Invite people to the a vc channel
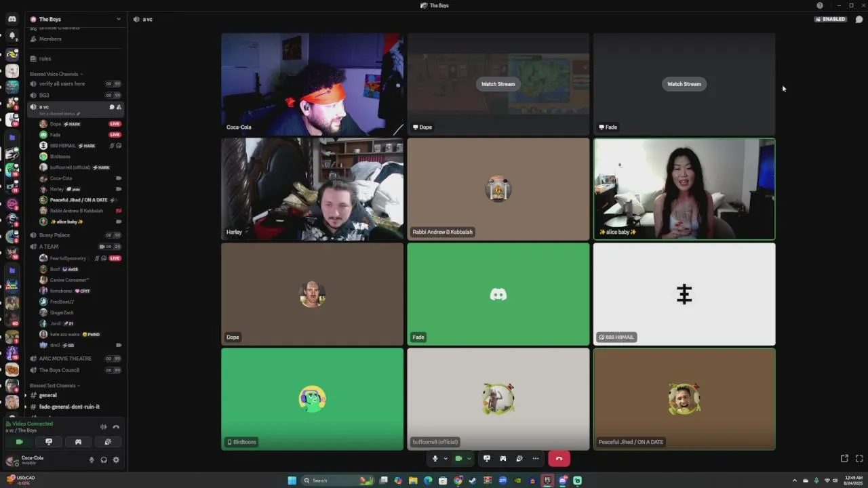868x488 pixels. click(x=119, y=107)
